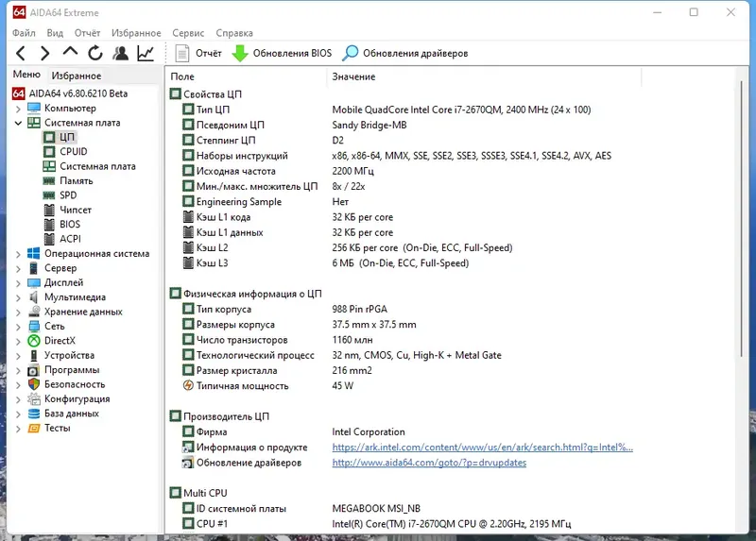Open the Сервис menu
The height and width of the screenshot is (541, 756).
point(188,33)
